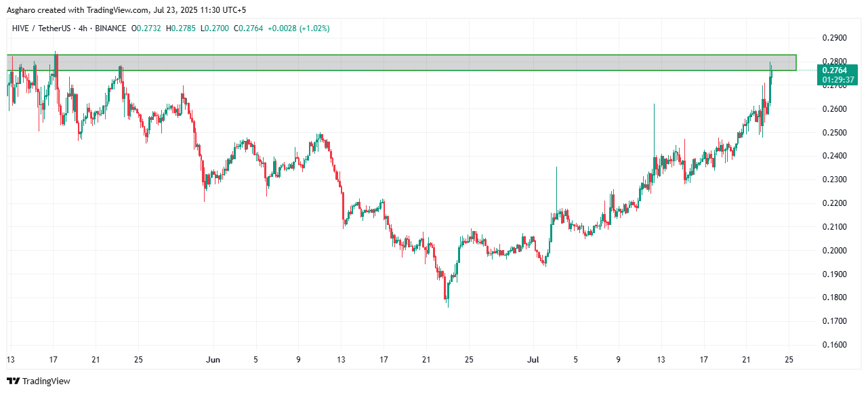Click the date label 25 at far right
The height and width of the screenshot is (393, 868).
(x=789, y=359)
